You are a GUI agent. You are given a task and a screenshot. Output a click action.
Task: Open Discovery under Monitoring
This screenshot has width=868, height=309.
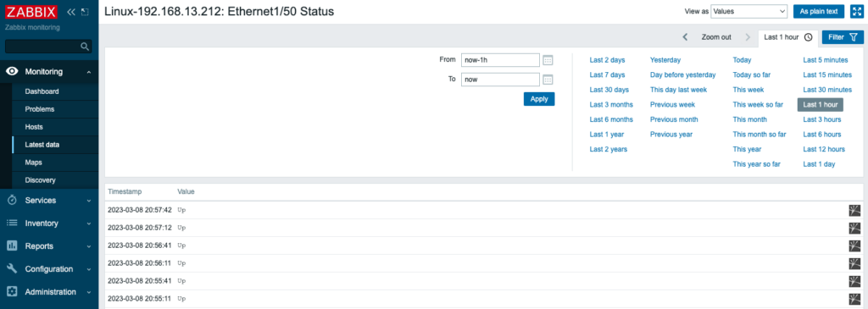point(41,180)
